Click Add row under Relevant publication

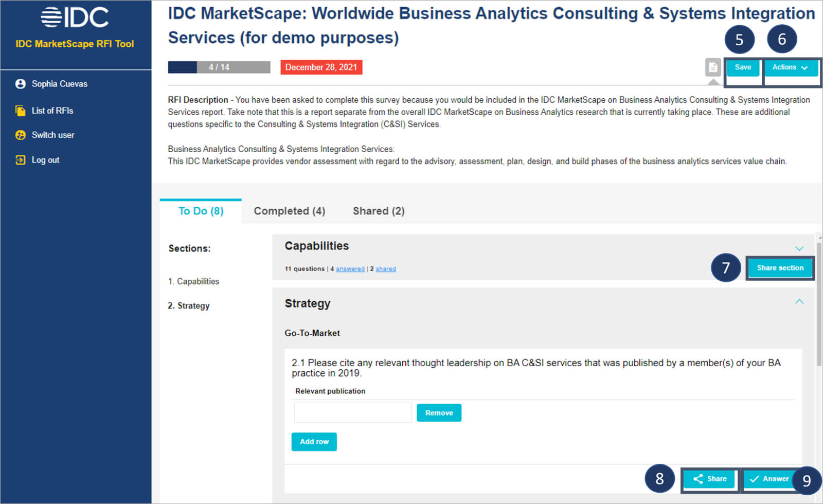pos(314,442)
